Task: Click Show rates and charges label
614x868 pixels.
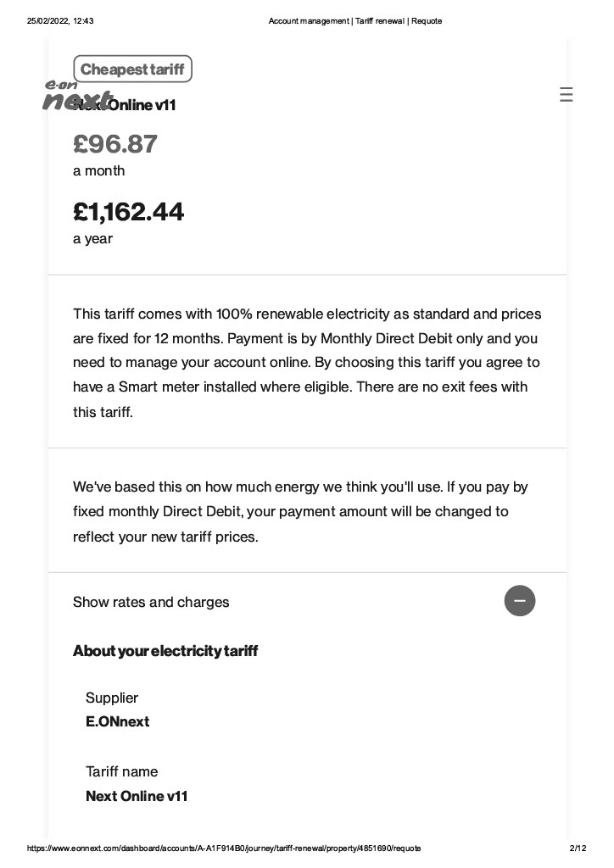Action: tap(151, 602)
